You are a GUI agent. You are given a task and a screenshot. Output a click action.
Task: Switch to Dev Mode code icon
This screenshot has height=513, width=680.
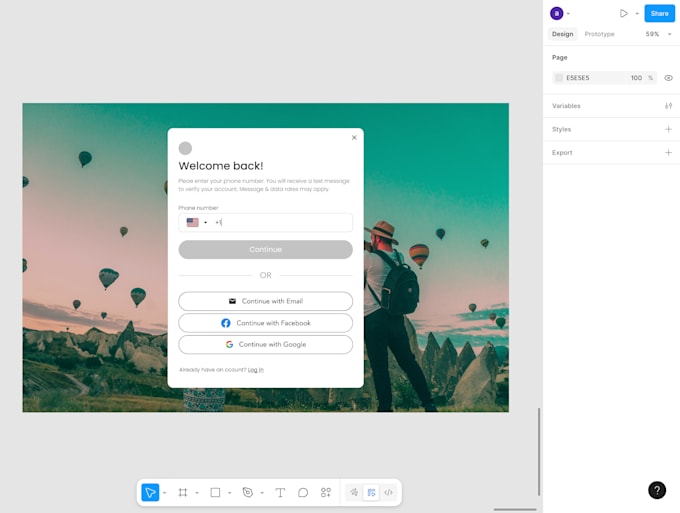388,493
